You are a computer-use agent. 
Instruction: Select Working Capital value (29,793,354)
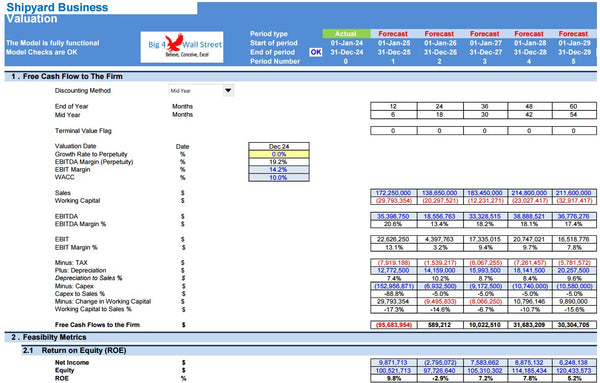(x=393, y=200)
